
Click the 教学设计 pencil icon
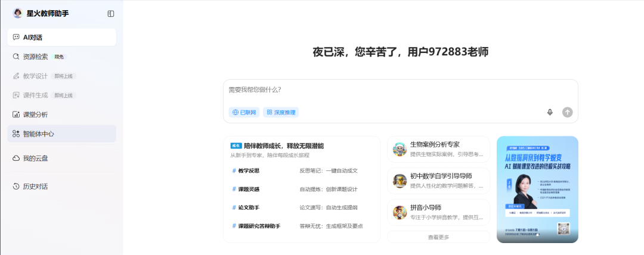tap(16, 76)
